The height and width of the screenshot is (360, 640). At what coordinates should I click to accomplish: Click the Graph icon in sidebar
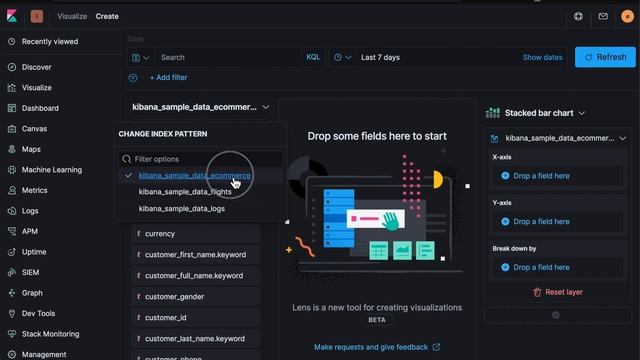click(x=12, y=293)
